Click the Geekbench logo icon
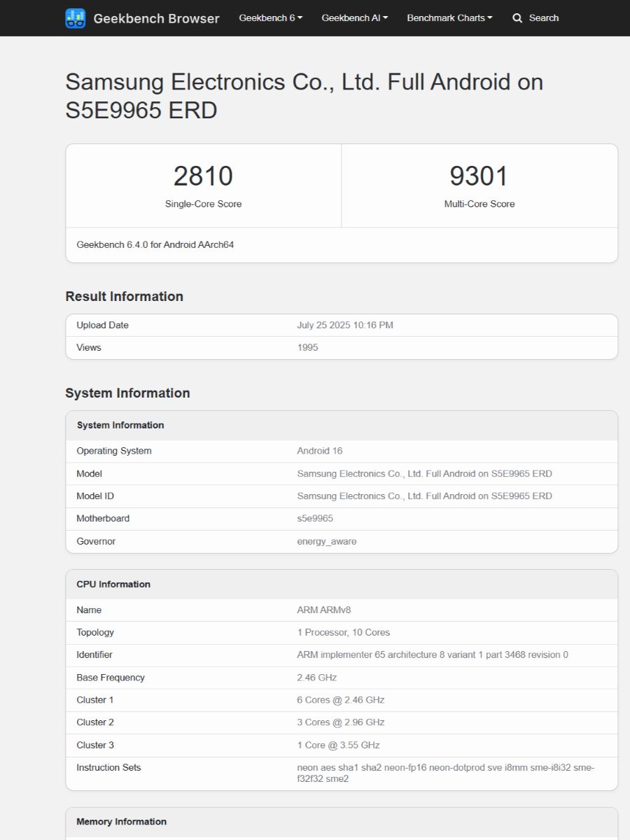Viewport: 630px width, 840px height. click(x=76, y=18)
